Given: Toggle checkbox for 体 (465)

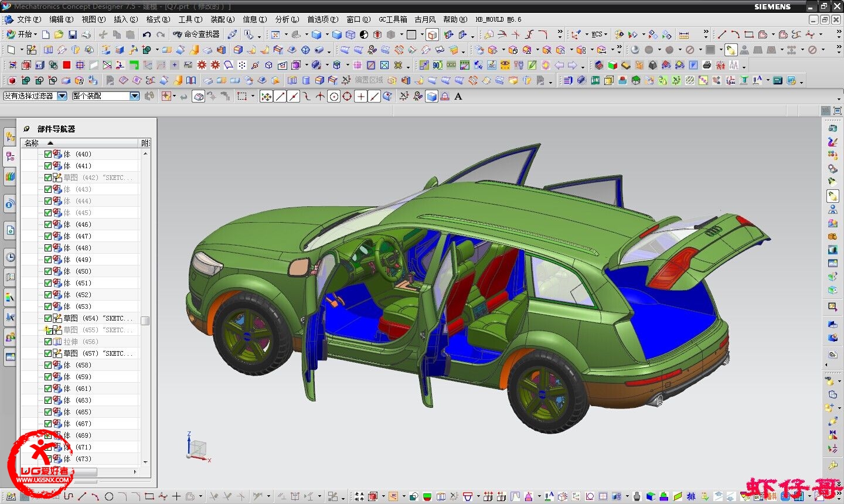Looking at the screenshot, I should 48,412.
